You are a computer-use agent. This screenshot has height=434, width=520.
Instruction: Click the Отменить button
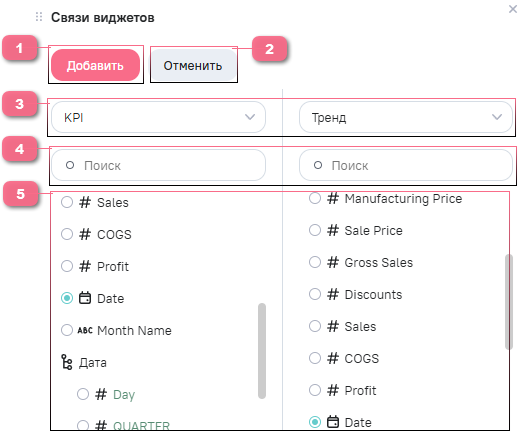point(193,65)
